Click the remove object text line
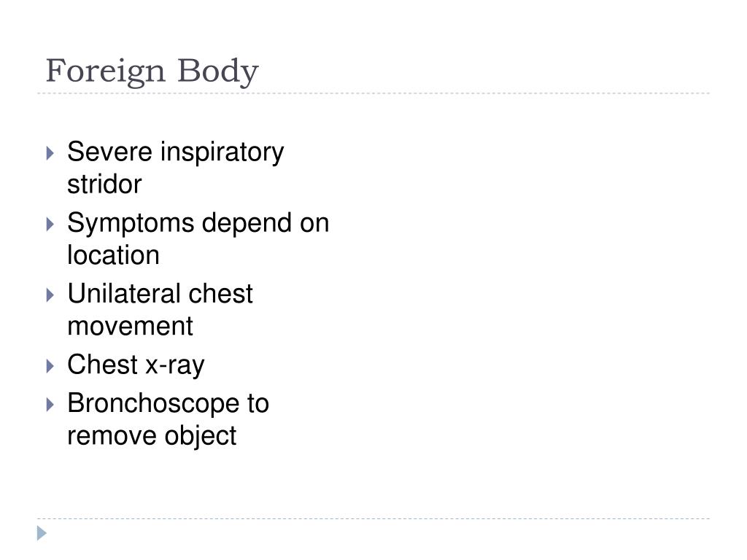Image resolution: width=747 pixels, height=560 pixels. 152,436
